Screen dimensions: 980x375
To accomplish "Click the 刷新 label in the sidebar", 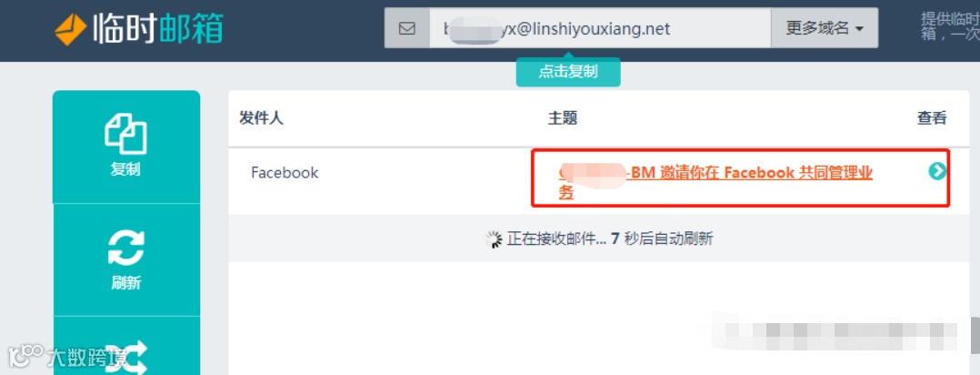I will click(x=126, y=283).
